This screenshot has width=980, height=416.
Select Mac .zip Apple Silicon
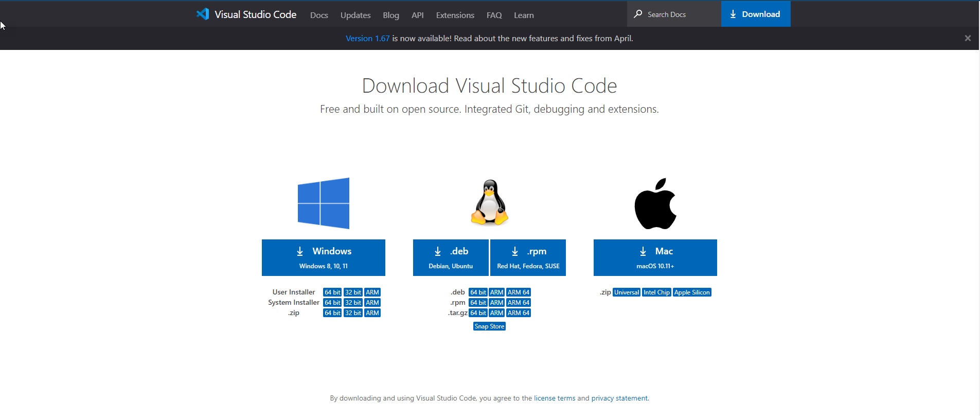pyautogui.click(x=692, y=292)
